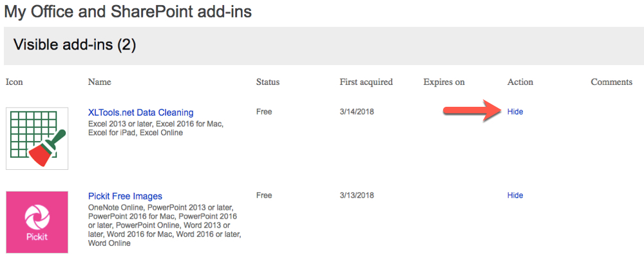Click the Expires on column header
644x258 pixels.
coord(444,82)
